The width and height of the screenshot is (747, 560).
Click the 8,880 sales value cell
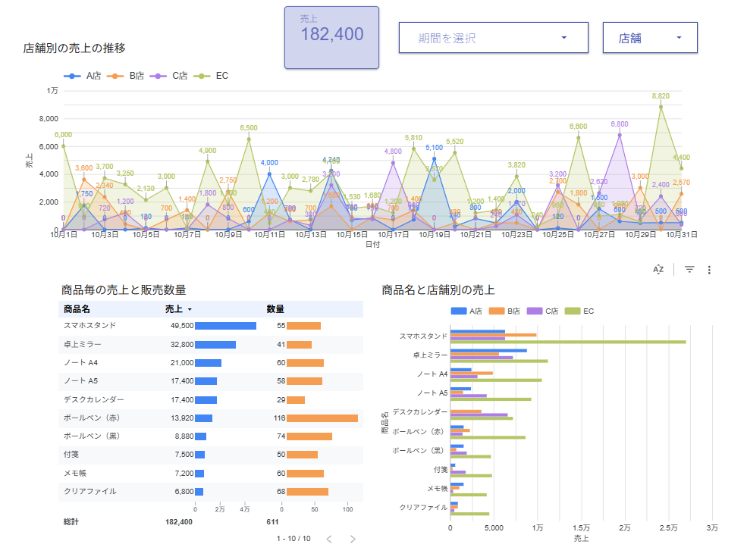click(x=184, y=436)
